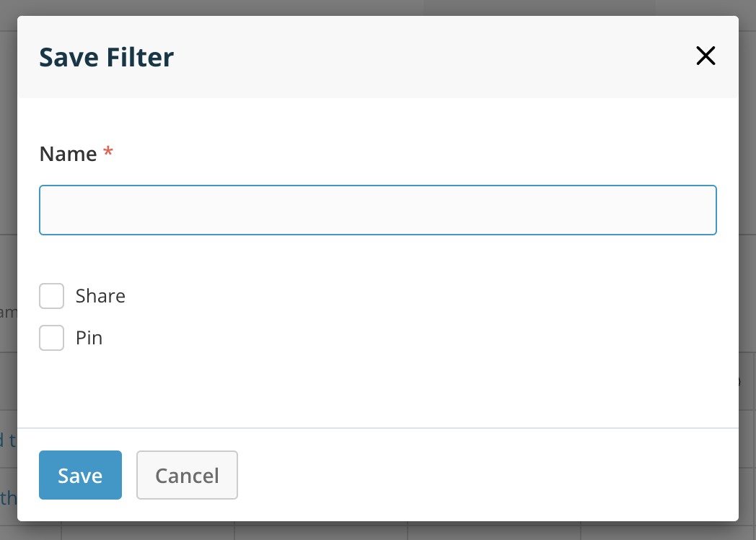
Task: Click the red required asterisk beside Name
Action: point(108,152)
